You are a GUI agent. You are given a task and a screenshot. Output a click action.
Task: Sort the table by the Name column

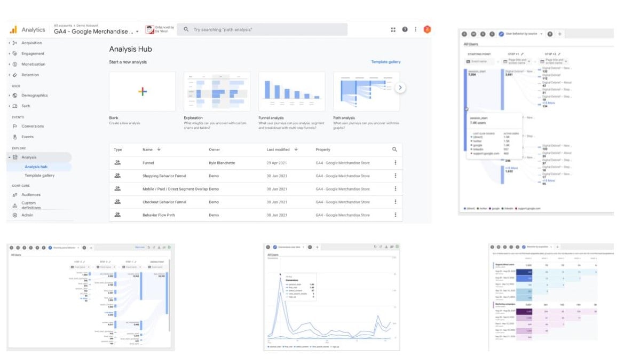coord(152,149)
